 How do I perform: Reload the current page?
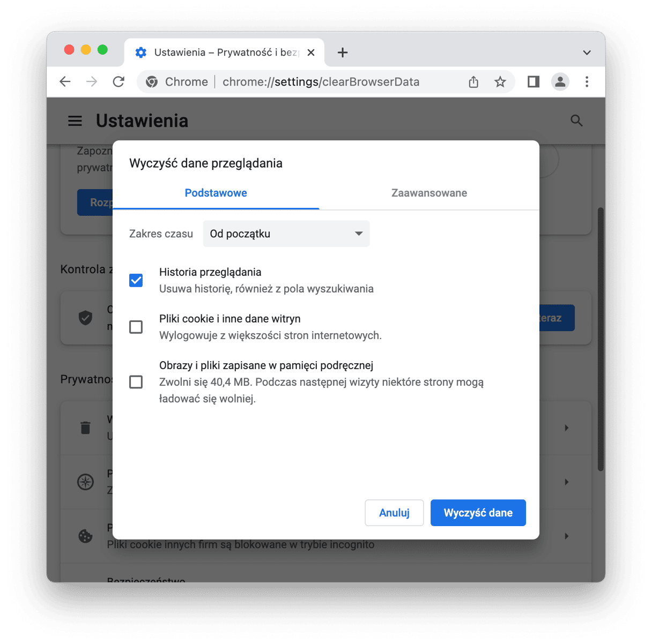tap(118, 81)
